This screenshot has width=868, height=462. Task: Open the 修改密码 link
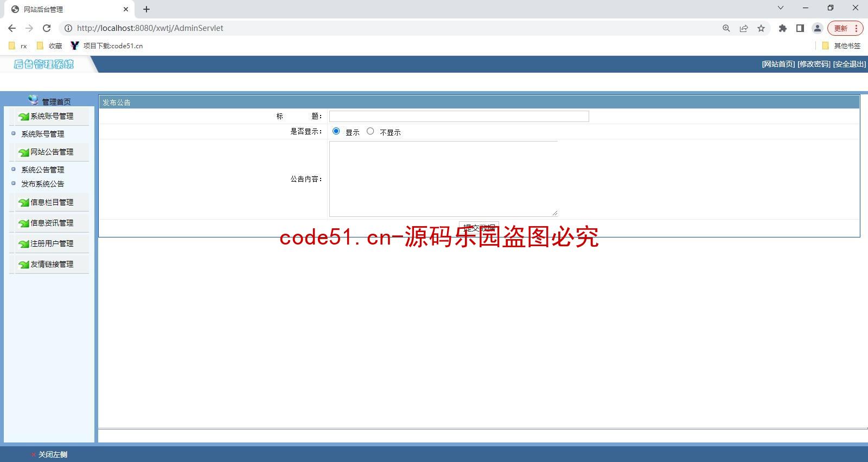814,64
